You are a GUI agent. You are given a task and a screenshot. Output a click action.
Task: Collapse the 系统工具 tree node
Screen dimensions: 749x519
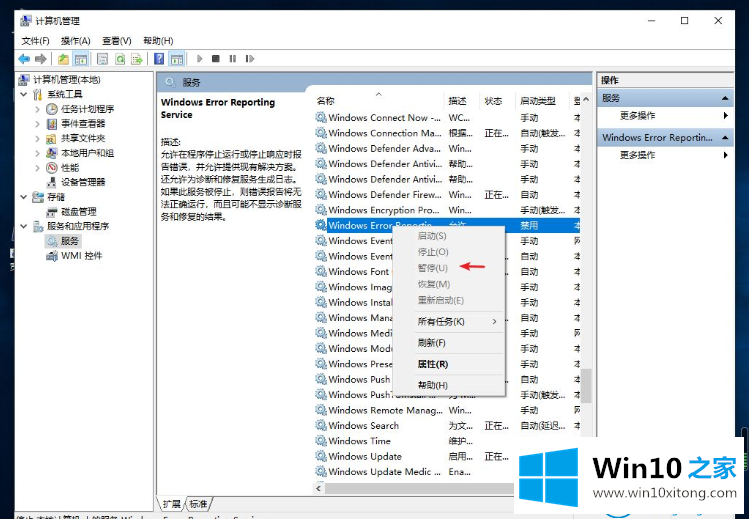coord(23,94)
